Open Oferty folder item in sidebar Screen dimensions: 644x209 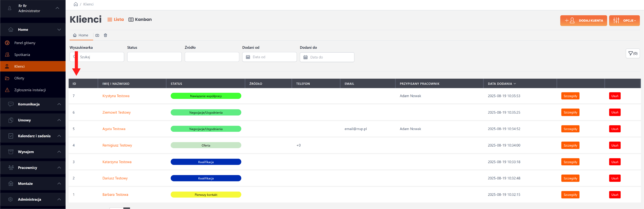pyautogui.click(x=19, y=78)
